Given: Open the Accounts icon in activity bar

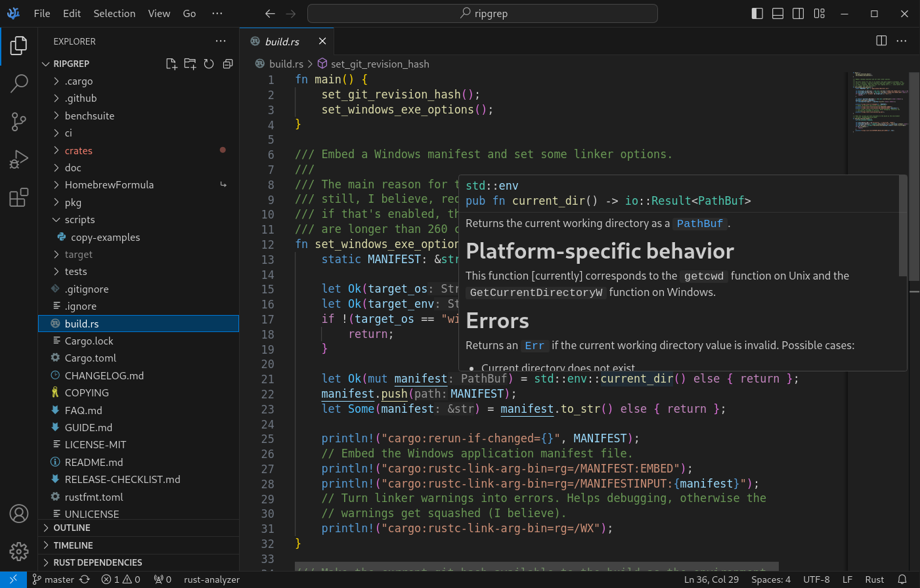Looking at the screenshot, I should (x=19, y=513).
